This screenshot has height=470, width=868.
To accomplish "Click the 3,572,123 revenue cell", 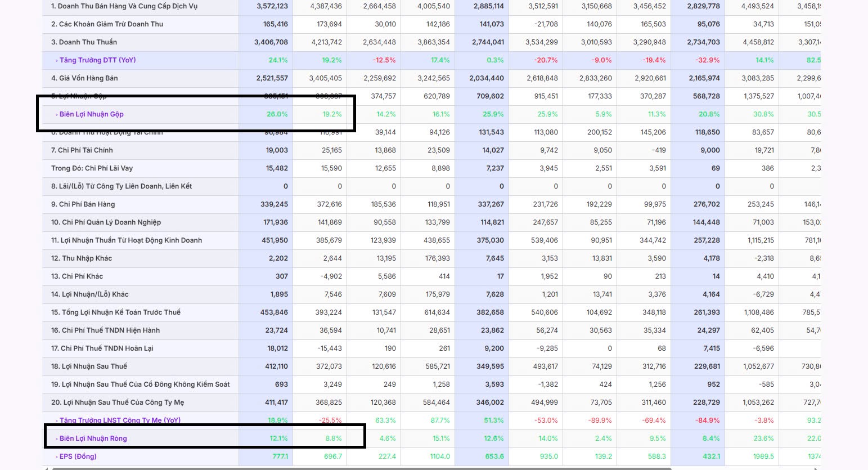I will [272, 6].
